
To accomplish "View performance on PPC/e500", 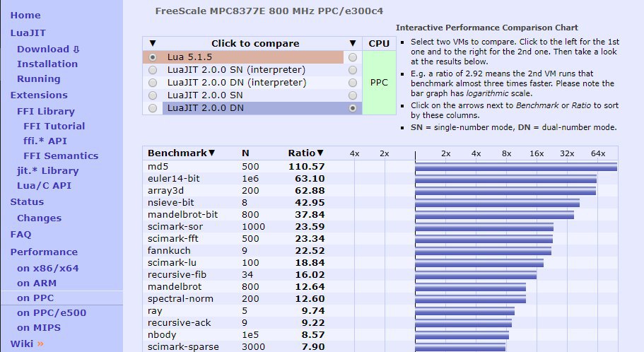I will (52, 313).
